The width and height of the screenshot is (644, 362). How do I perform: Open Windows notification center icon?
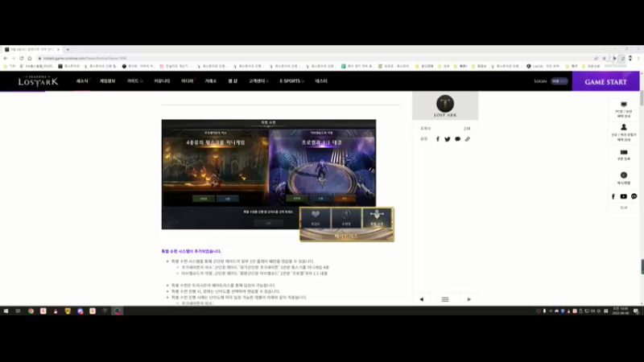636,311
